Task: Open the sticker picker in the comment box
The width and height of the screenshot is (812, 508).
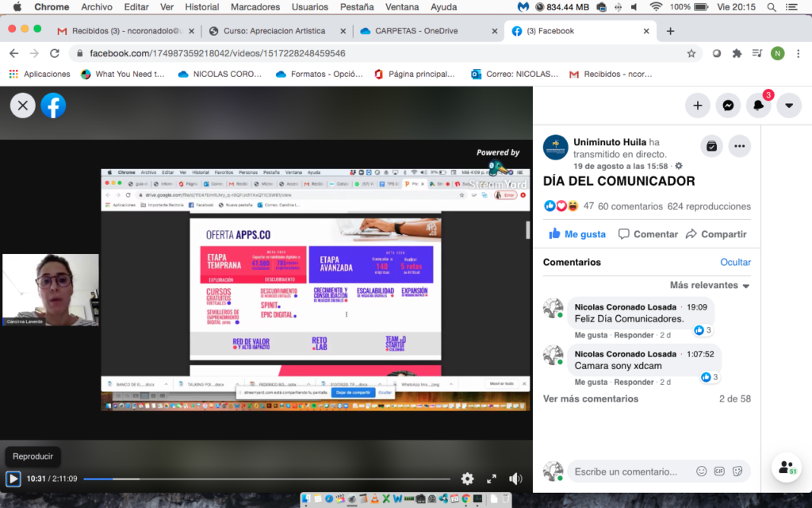Action: tap(737, 471)
